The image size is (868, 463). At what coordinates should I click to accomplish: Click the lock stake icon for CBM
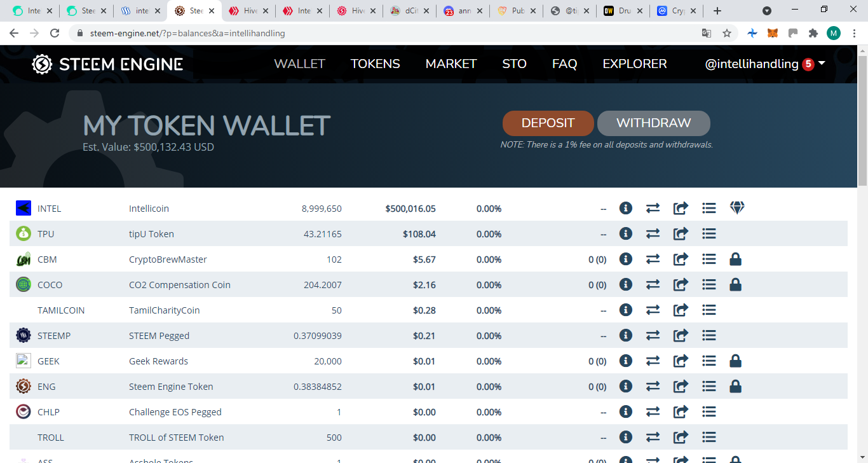click(x=736, y=259)
